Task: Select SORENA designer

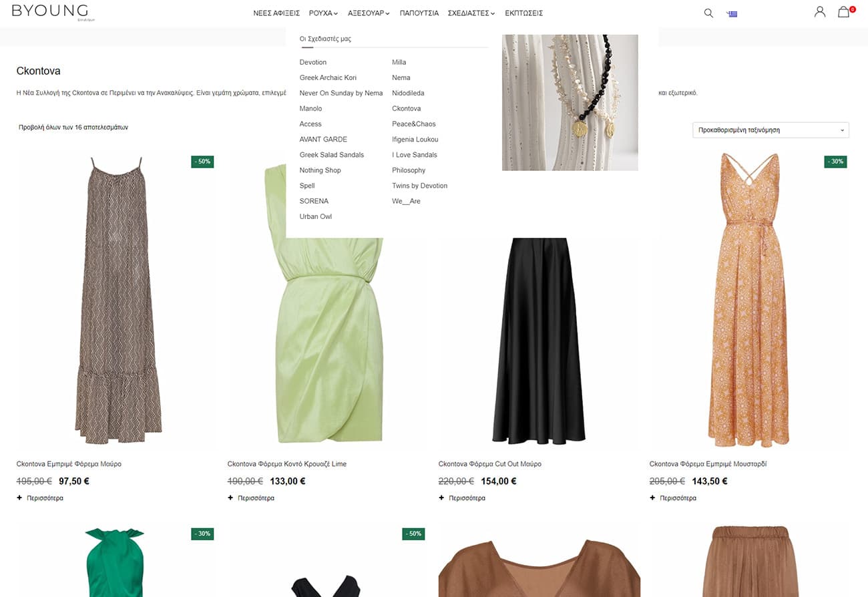Action: (x=314, y=200)
